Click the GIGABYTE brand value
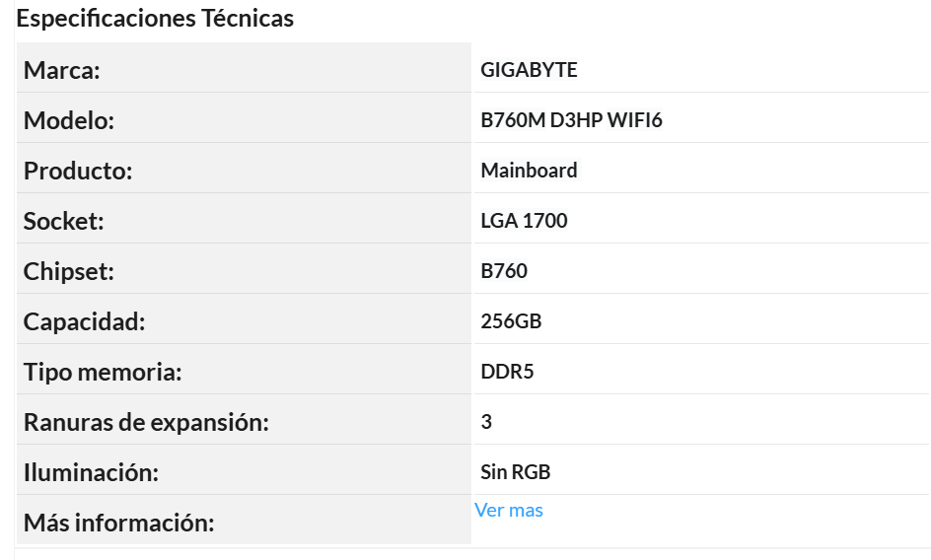This screenshot has width=931, height=560. [x=529, y=70]
